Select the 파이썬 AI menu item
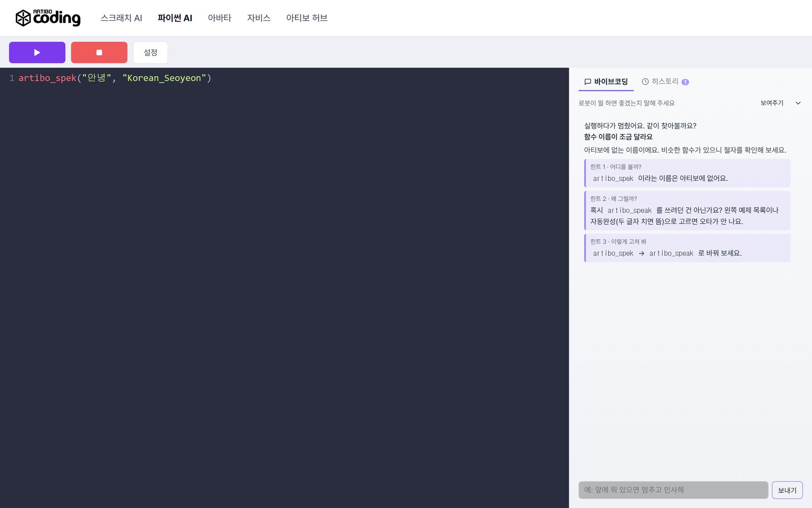 [x=175, y=18]
